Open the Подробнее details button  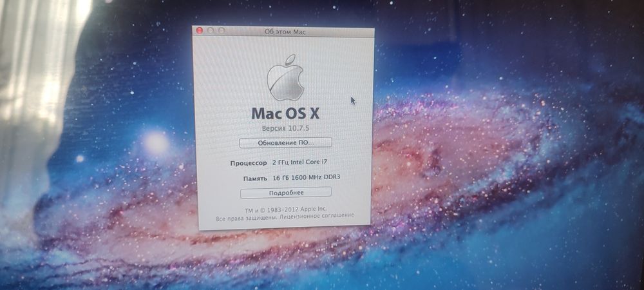click(286, 193)
